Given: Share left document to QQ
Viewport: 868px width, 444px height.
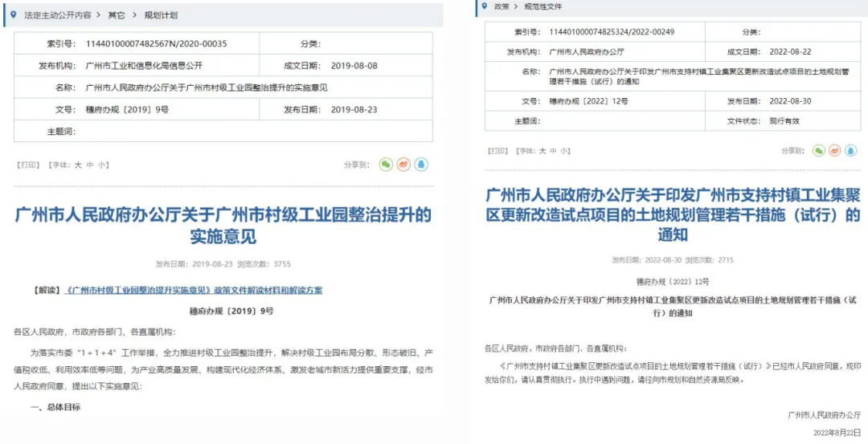Looking at the screenshot, I should (421, 165).
